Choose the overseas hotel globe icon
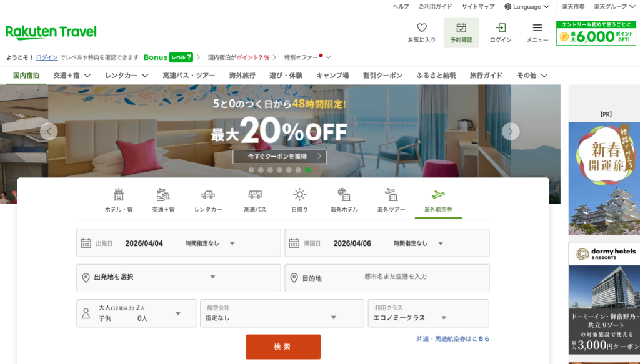Image resolution: width=640 pixels, height=364 pixels. 344,195
